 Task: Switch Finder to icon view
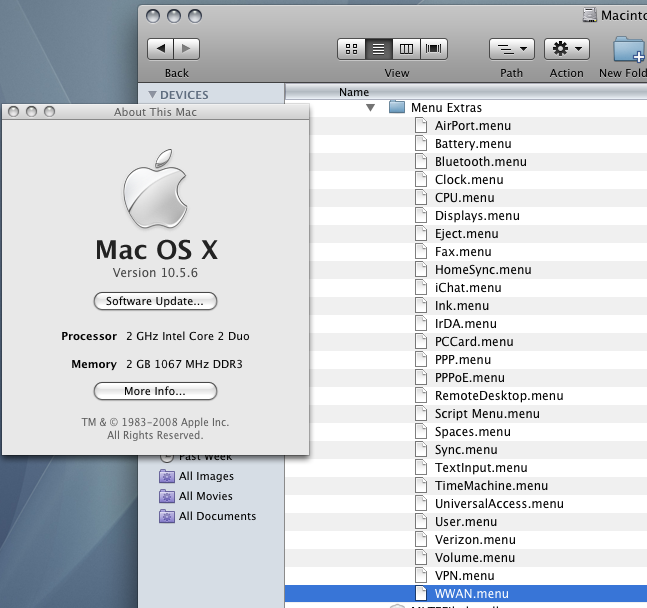pyautogui.click(x=351, y=49)
